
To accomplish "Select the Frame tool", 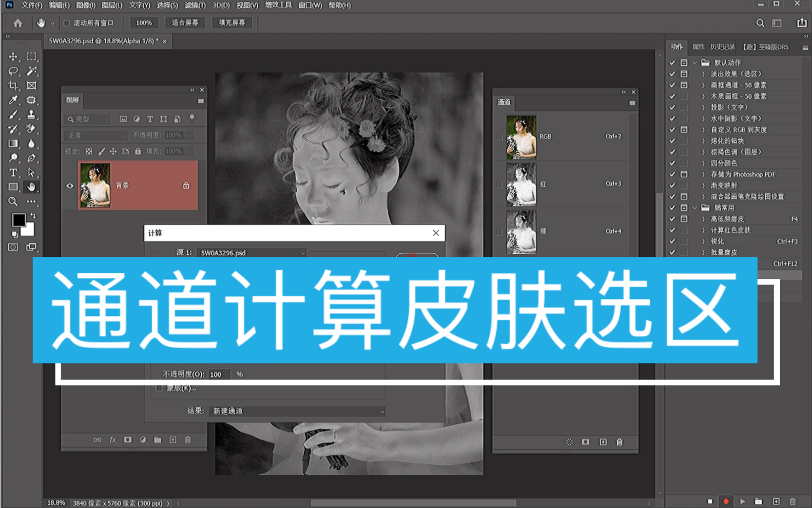I will click(32, 86).
